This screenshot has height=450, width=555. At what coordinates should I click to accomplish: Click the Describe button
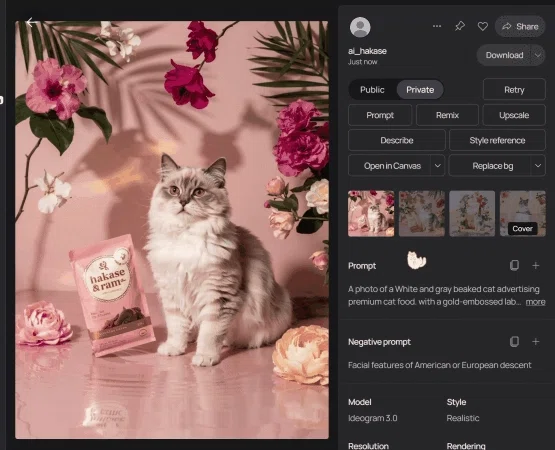click(x=397, y=140)
